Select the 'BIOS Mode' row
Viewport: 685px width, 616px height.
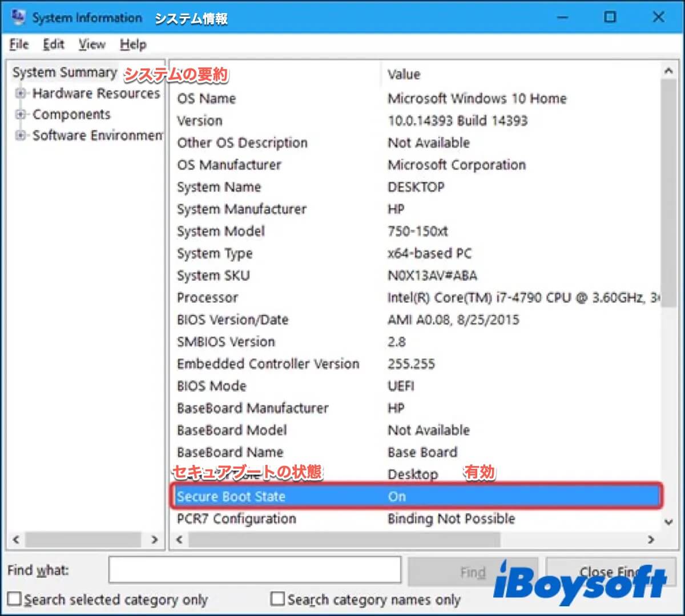click(x=416, y=386)
